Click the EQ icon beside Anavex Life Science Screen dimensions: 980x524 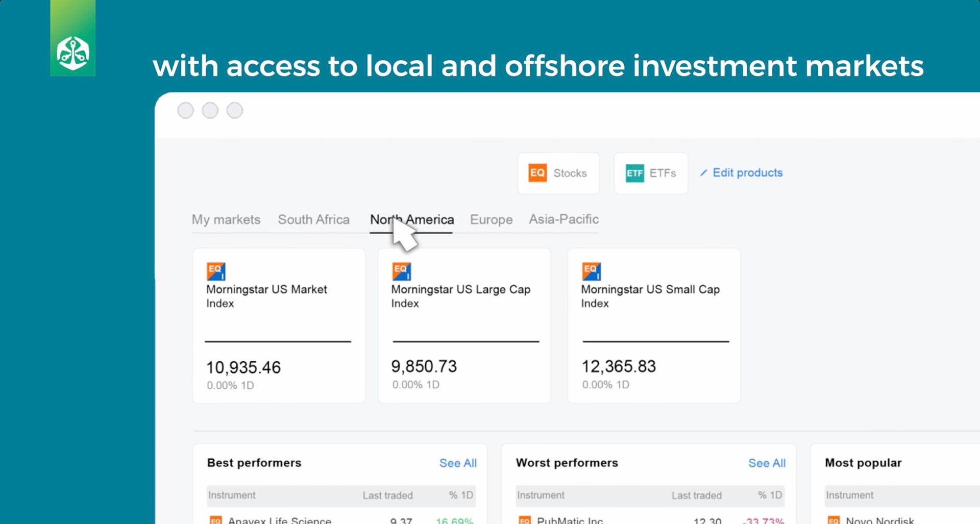point(216,520)
